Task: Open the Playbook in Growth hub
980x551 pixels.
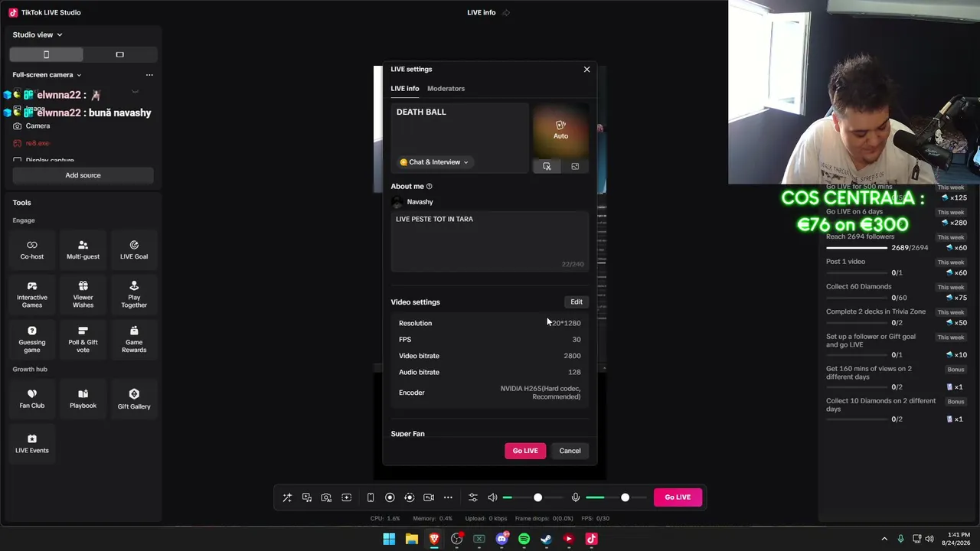Action: pos(83,399)
